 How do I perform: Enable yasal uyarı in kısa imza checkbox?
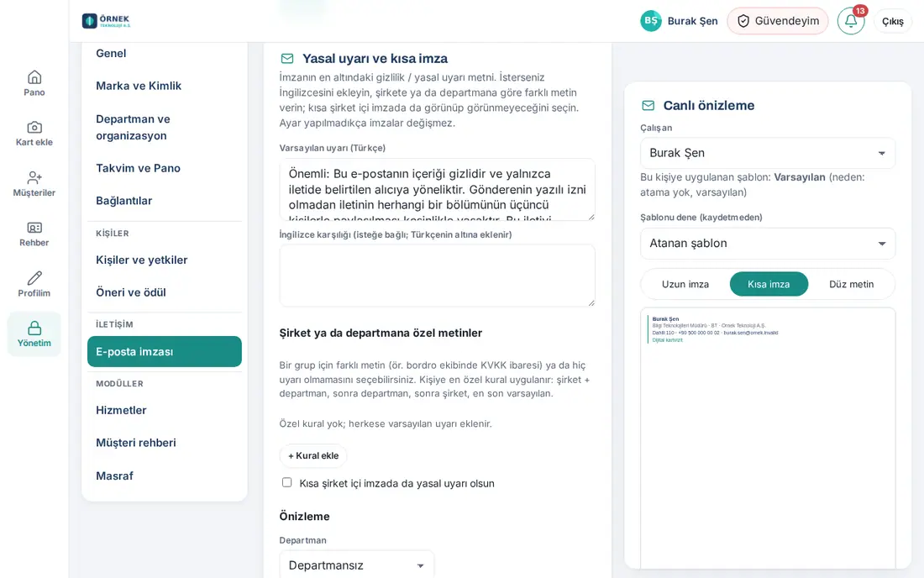click(287, 482)
